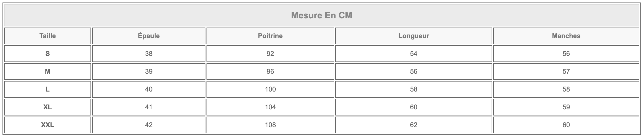Select chest value 108 for size XXL
Screen dimensions: 644x138
point(270,125)
